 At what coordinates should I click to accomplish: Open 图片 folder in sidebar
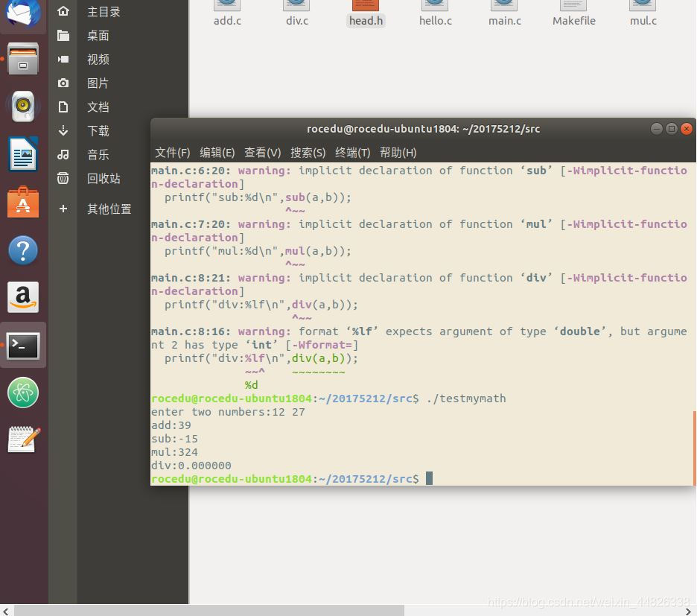click(98, 83)
